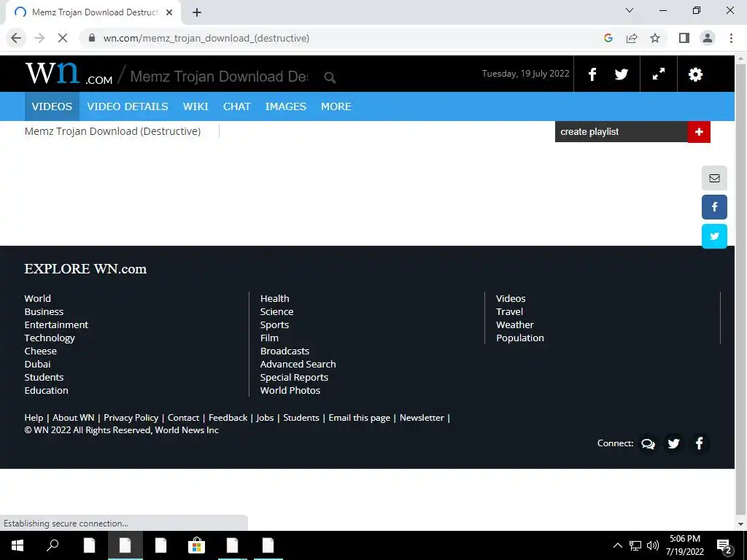
Task: Click the header search text field
Action: [x=219, y=77]
